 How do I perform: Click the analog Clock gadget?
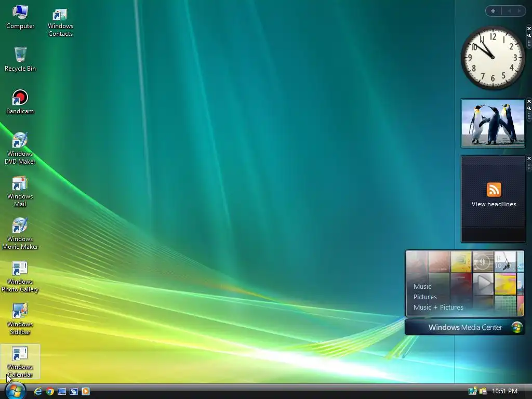[x=493, y=58]
